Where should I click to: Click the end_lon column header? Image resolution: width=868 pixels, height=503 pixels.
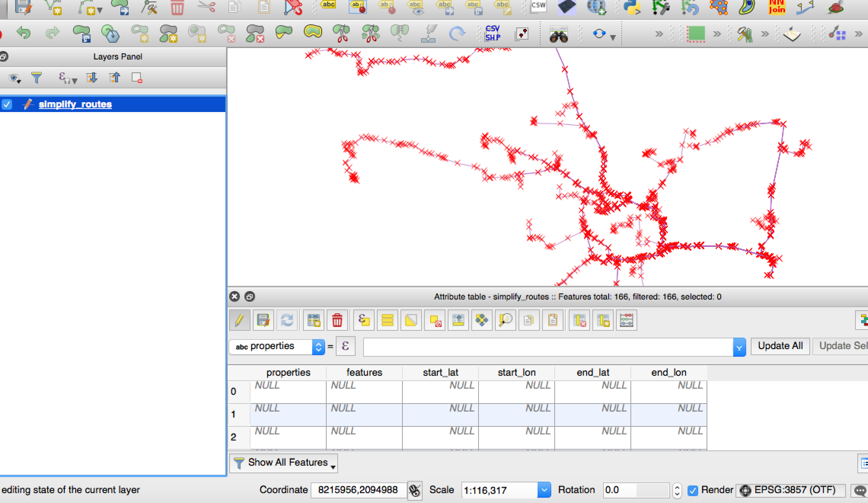tap(669, 372)
